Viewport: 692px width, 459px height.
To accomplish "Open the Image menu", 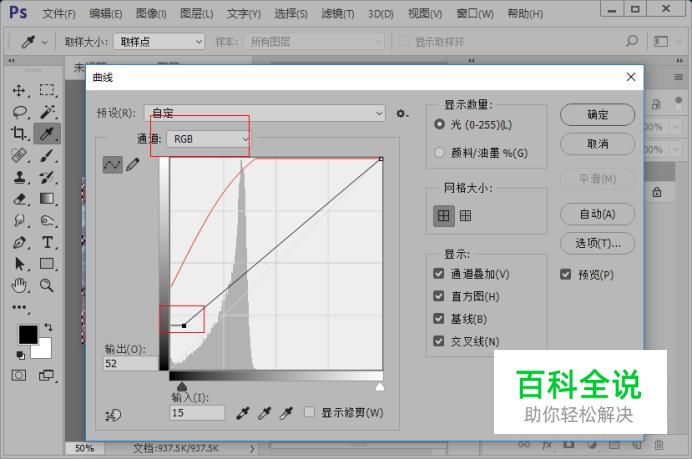I will (x=151, y=14).
